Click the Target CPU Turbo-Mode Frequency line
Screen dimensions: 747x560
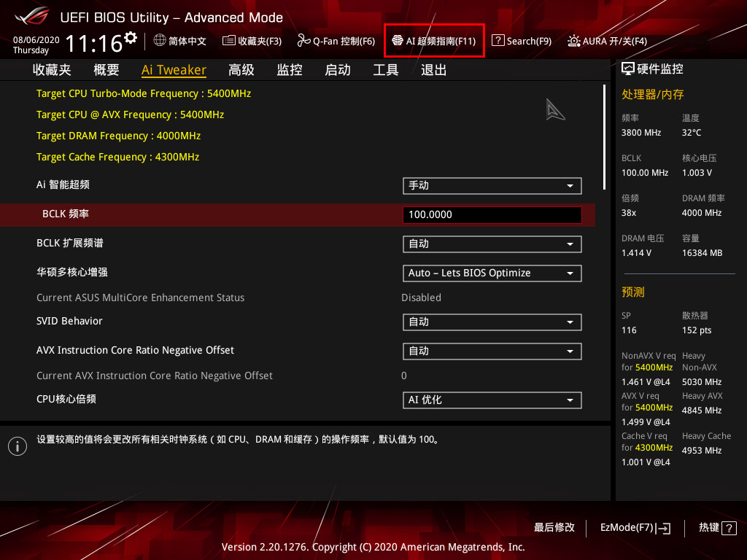pyautogui.click(x=144, y=93)
